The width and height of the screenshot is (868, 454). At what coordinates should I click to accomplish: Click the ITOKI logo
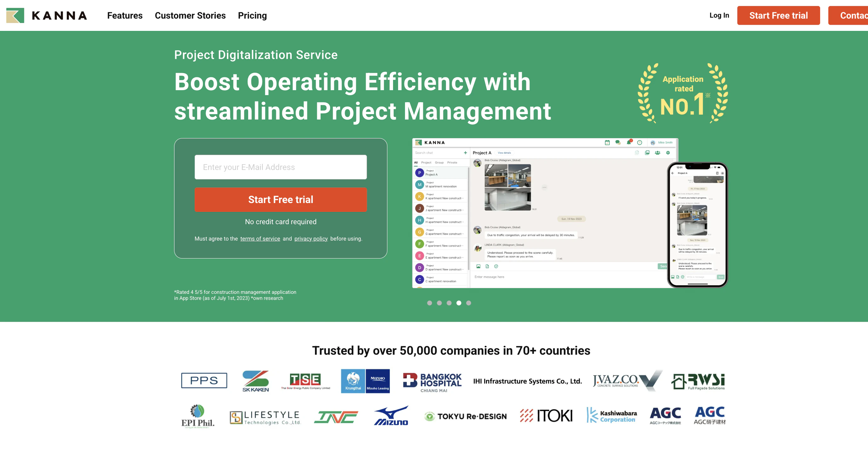(x=546, y=416)
